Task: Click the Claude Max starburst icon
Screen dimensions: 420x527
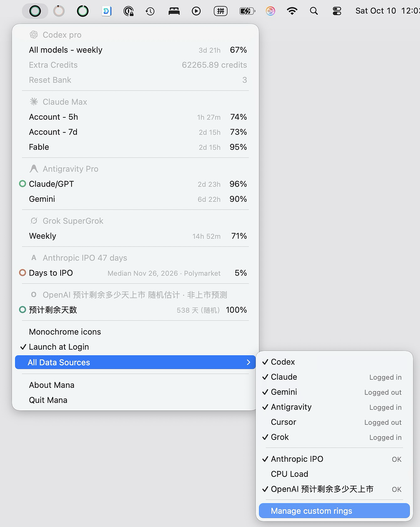Action: click(34, 102)
